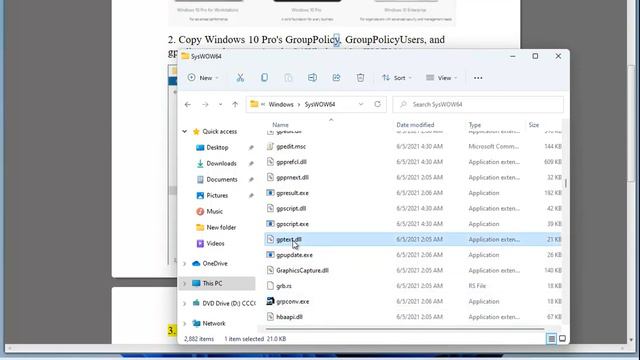Screen dimensions: 640x360
Task: Sort files by Type column
Action: (475, 125)
